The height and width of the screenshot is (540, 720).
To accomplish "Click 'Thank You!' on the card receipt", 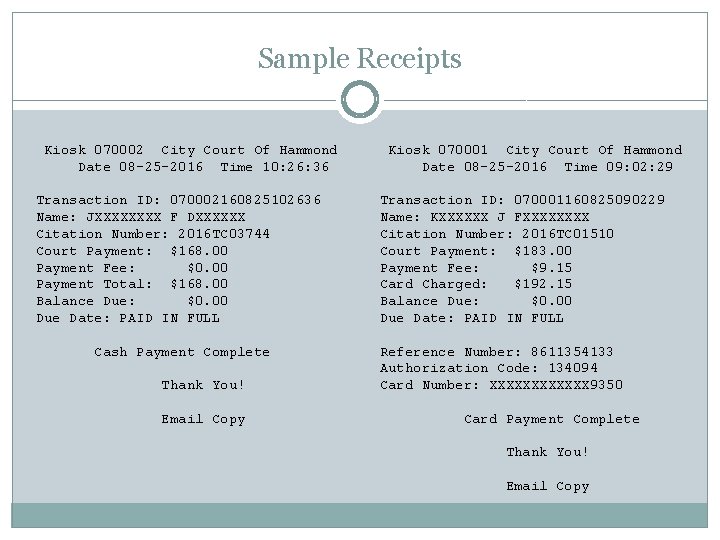I will (547, 452).
